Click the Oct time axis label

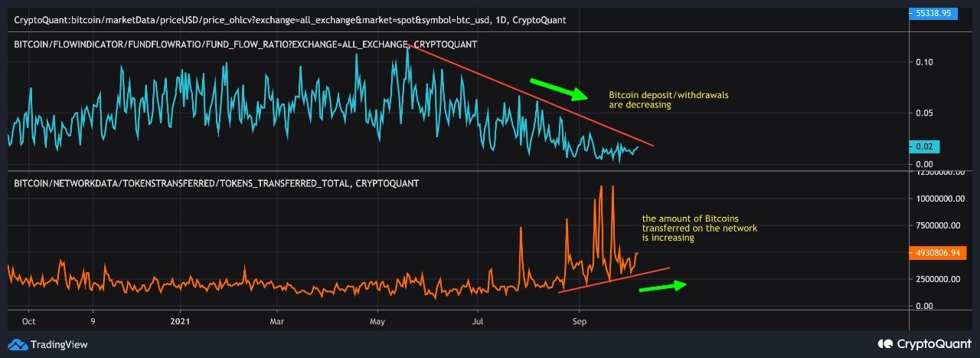[29, 323]
